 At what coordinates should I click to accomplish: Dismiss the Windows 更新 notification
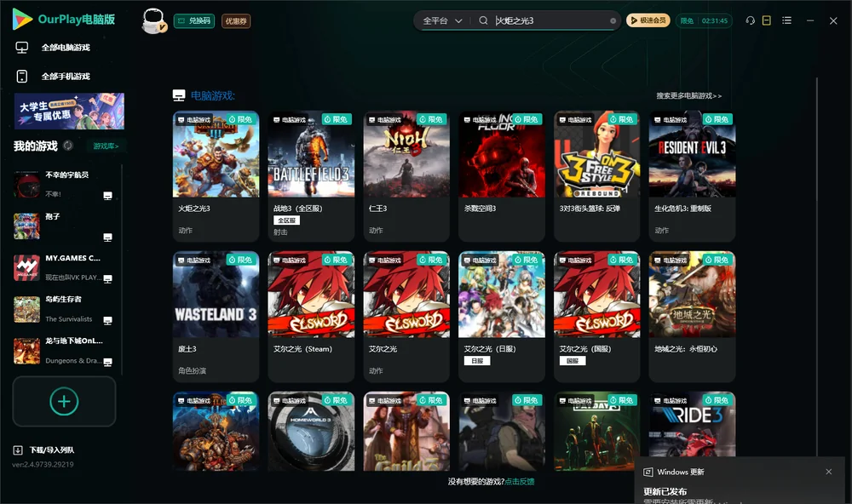(829, 472)
